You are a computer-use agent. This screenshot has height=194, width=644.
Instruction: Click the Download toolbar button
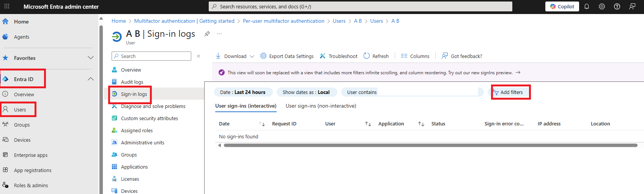coord(231,56)
